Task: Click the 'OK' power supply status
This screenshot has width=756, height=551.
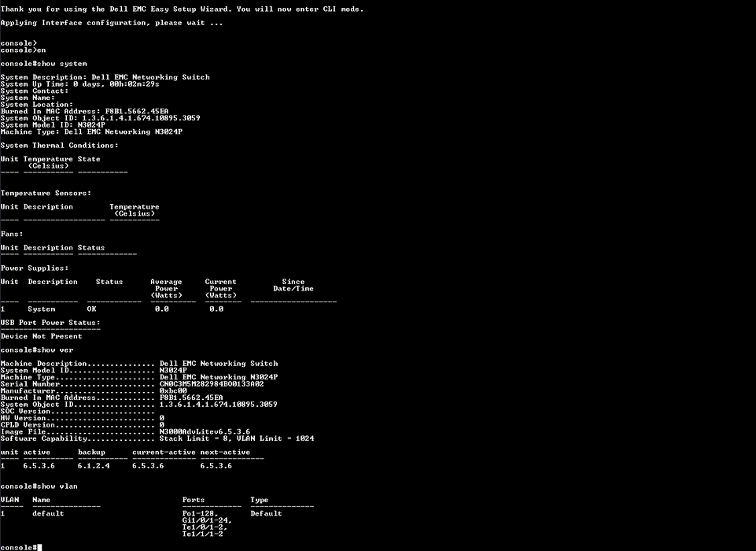Action: tap(91, 309)
